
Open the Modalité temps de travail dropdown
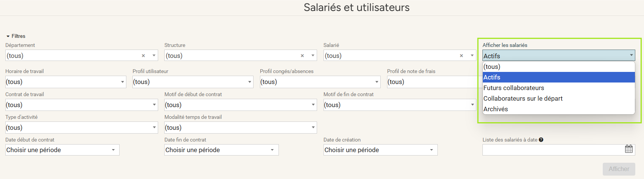pos(240,128)
